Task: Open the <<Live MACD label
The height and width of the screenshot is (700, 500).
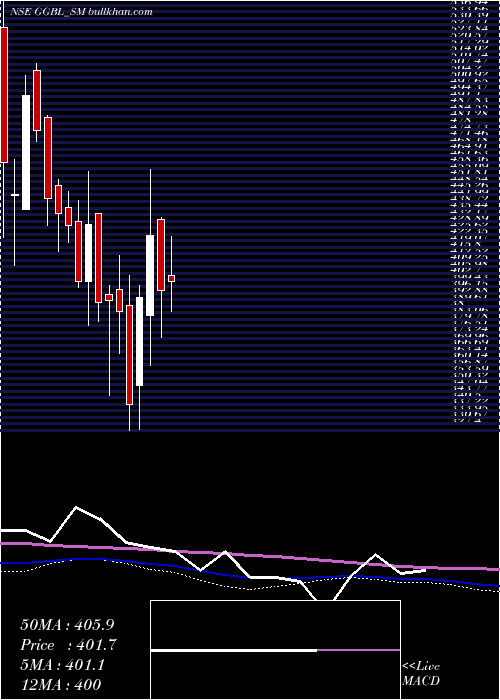Action: tap(421, 674)
